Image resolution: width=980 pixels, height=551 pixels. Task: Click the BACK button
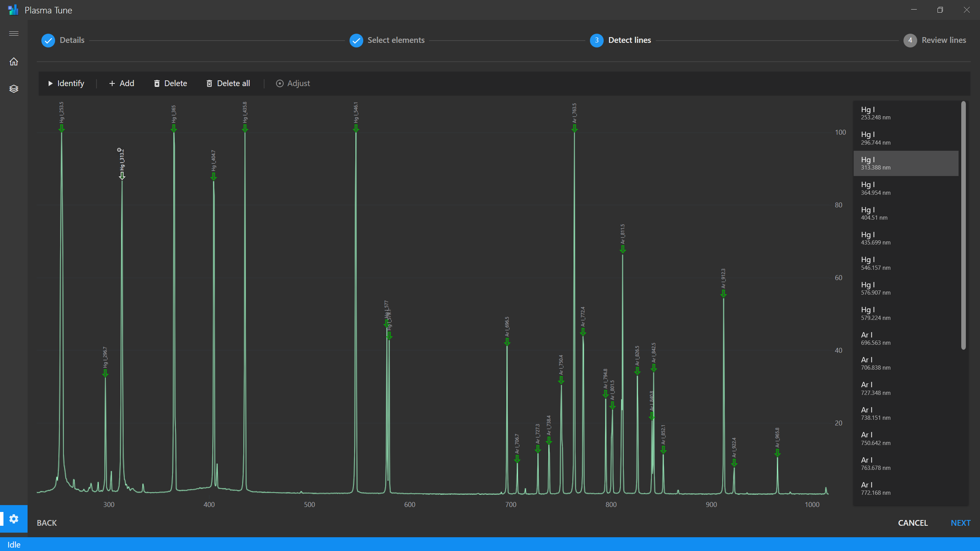point(47,523)
